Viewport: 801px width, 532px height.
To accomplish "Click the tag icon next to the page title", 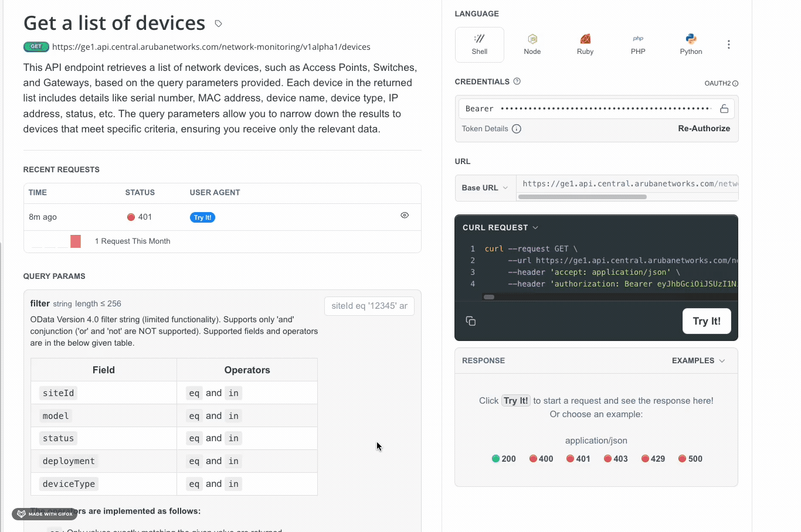I will [218, 23].
